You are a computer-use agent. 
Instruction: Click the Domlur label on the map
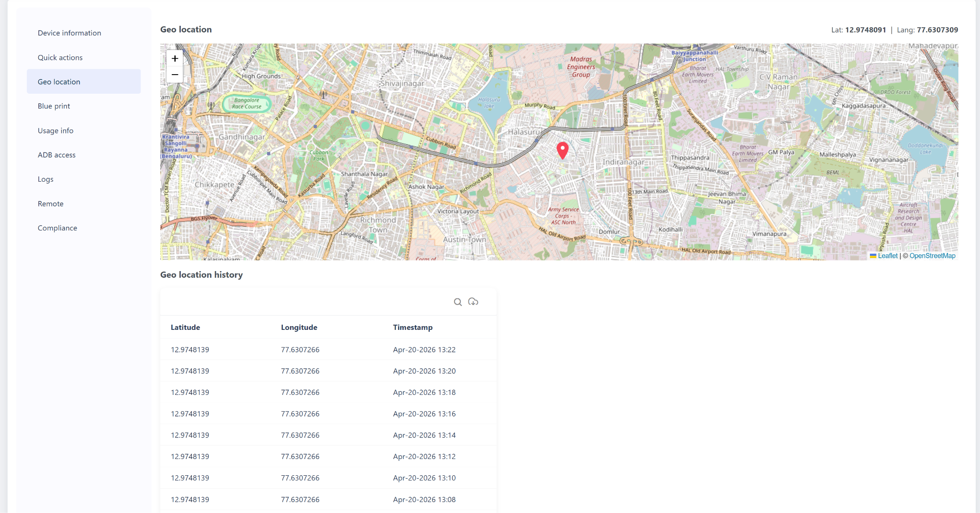click(609, 232)
